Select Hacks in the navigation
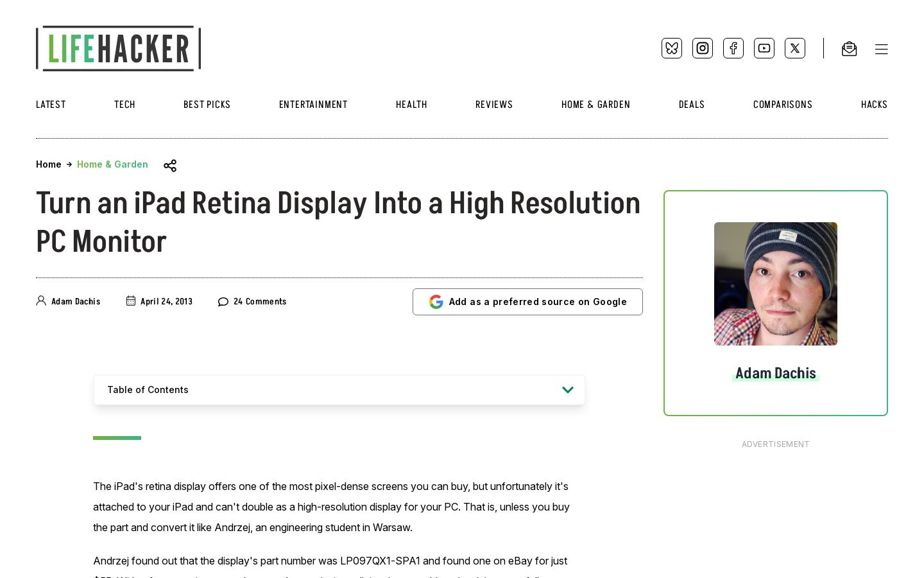This screenshot has width=924, height=578. (x=874, y=105)
